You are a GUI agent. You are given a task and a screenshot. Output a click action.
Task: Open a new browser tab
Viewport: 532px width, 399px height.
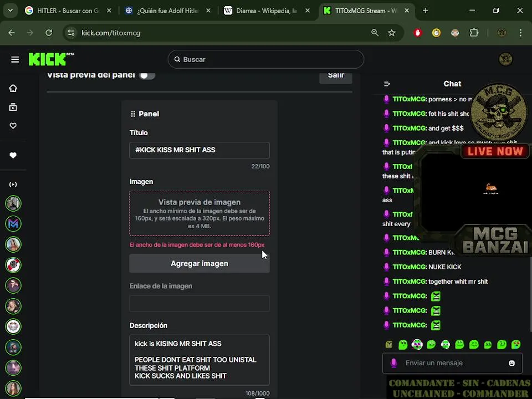pos(426,11)
